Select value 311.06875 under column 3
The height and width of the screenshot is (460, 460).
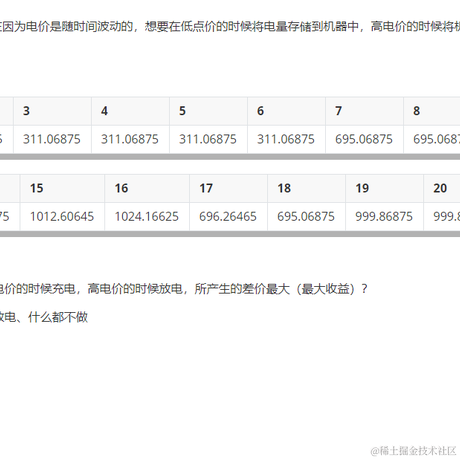[x=52, y=139]
